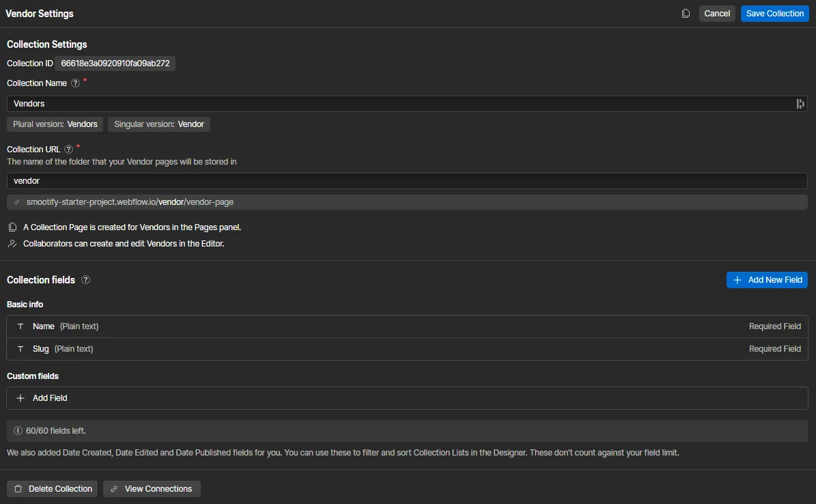The image size is (816, 504).
Task: Click the plain text icon for Slug field
Action: tap(20, 349)
